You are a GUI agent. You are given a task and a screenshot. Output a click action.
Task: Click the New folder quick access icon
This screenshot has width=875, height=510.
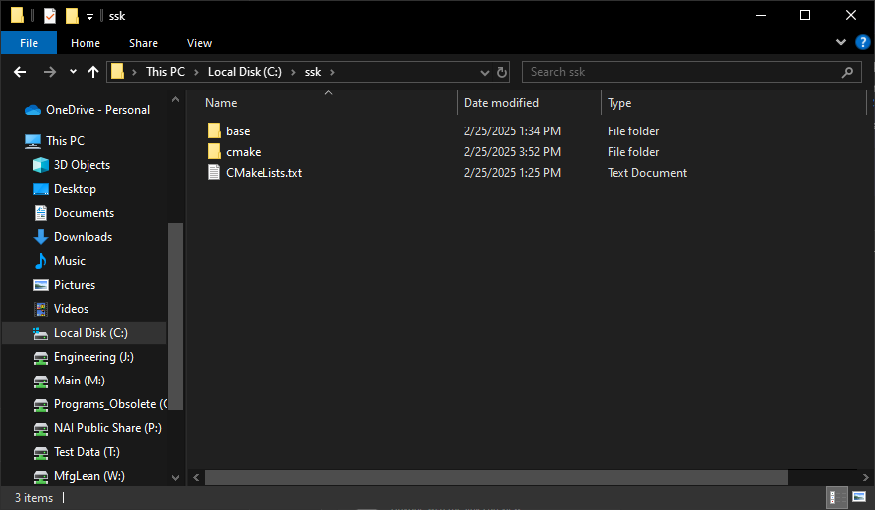point(72,16)
